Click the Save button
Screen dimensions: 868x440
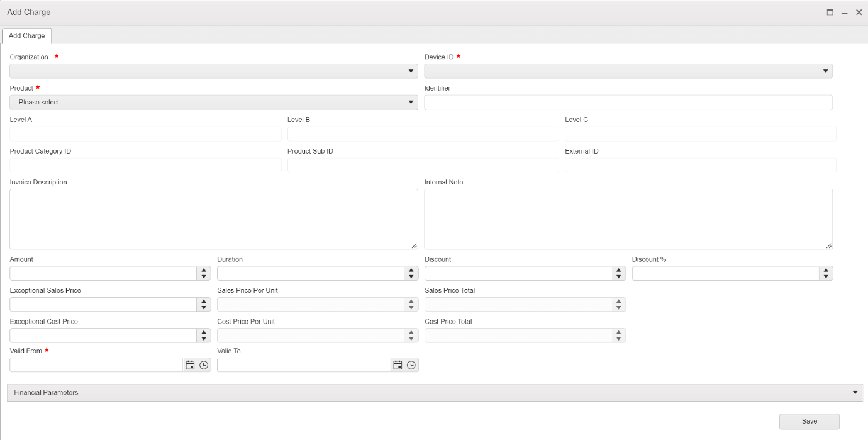pos(809,421)
